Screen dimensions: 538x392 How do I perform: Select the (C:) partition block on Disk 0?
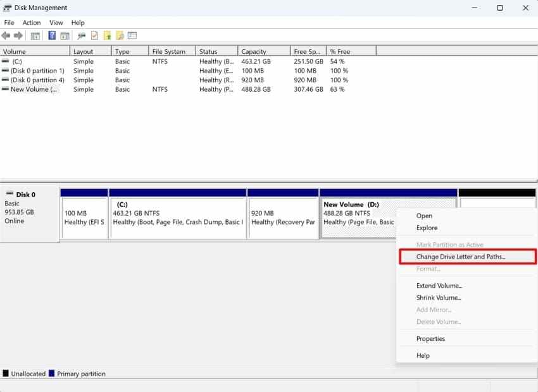(178, 214)
